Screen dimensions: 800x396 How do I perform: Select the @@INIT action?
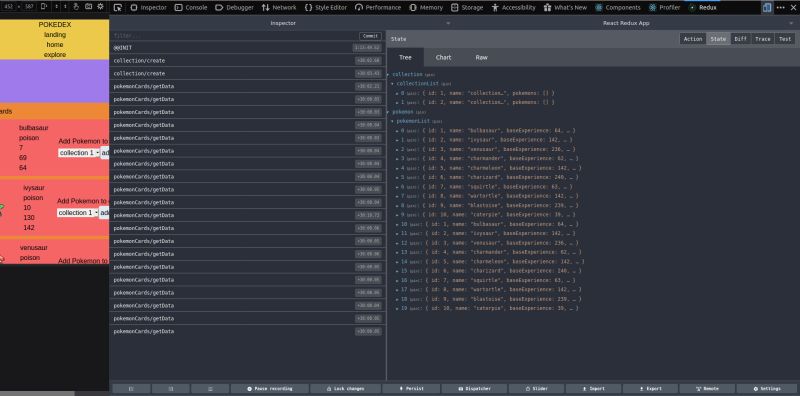pyautogui.click(x=247, y=47)
